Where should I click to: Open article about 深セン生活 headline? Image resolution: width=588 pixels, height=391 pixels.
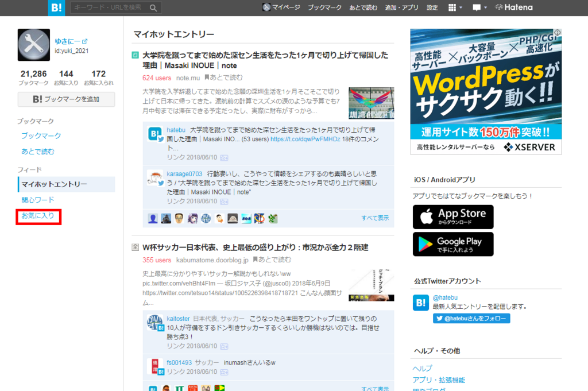[x=265, y=60]
